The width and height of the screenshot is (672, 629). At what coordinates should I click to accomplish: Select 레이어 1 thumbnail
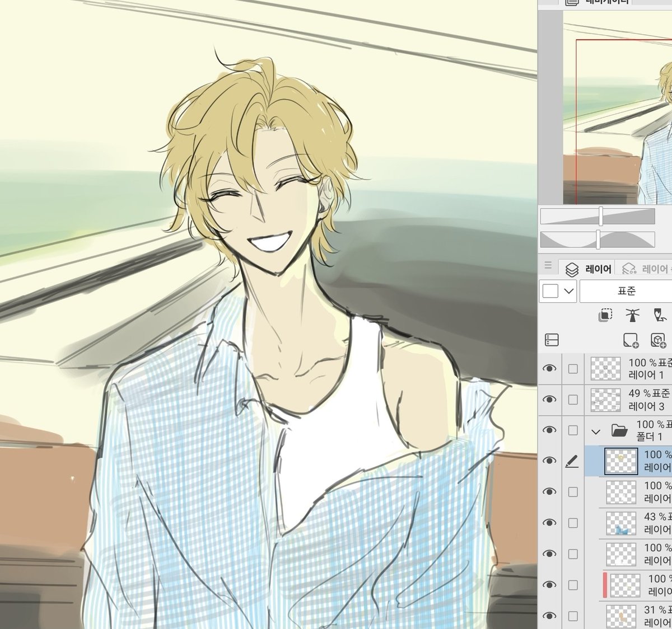pos(606,369)
